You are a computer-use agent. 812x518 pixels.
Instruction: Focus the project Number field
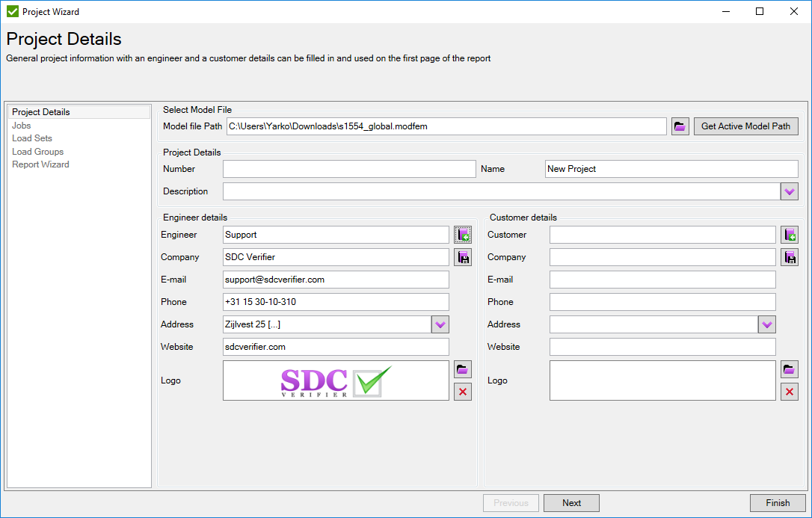click(x=350, y=169)
